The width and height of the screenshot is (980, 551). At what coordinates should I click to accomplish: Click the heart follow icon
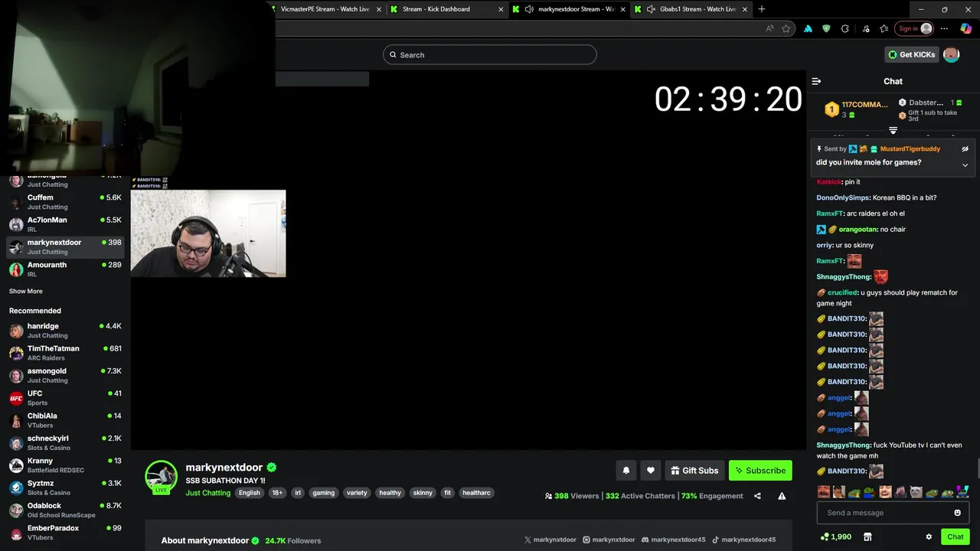click(x=651, y=471)
